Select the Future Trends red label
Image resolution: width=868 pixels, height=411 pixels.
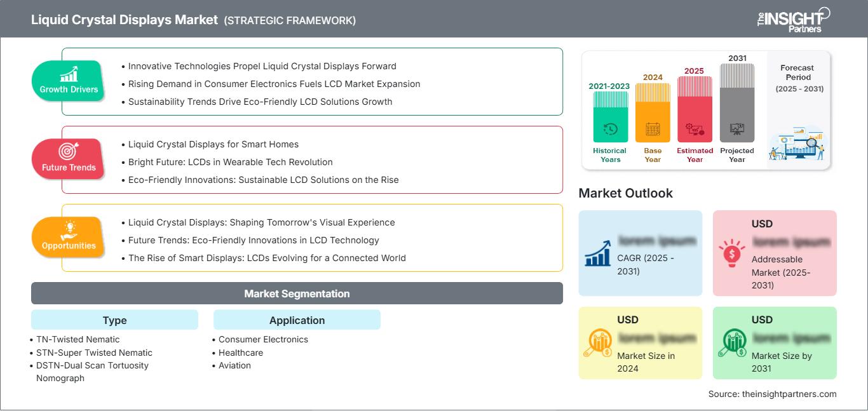point(69,158)
